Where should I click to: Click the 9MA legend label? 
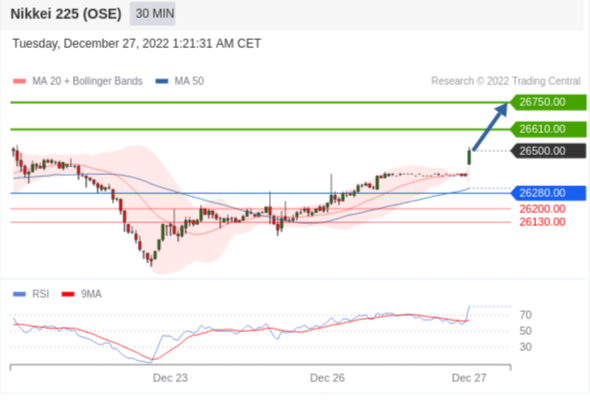pyautogui.click(x=91, y=294)
